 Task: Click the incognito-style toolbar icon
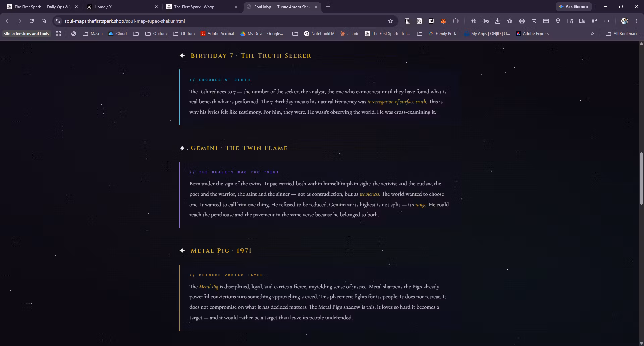tap(474, 21)
